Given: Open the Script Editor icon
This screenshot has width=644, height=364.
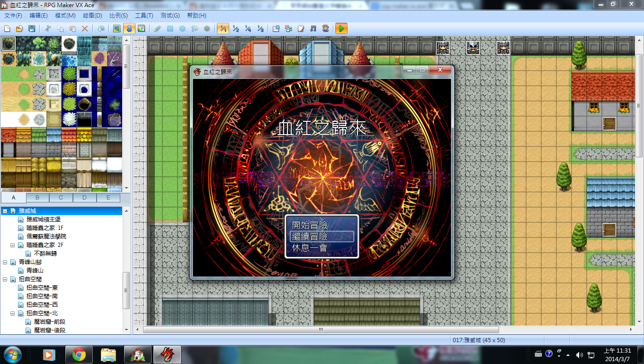Looking at the screenshot, I should [301, 28].
